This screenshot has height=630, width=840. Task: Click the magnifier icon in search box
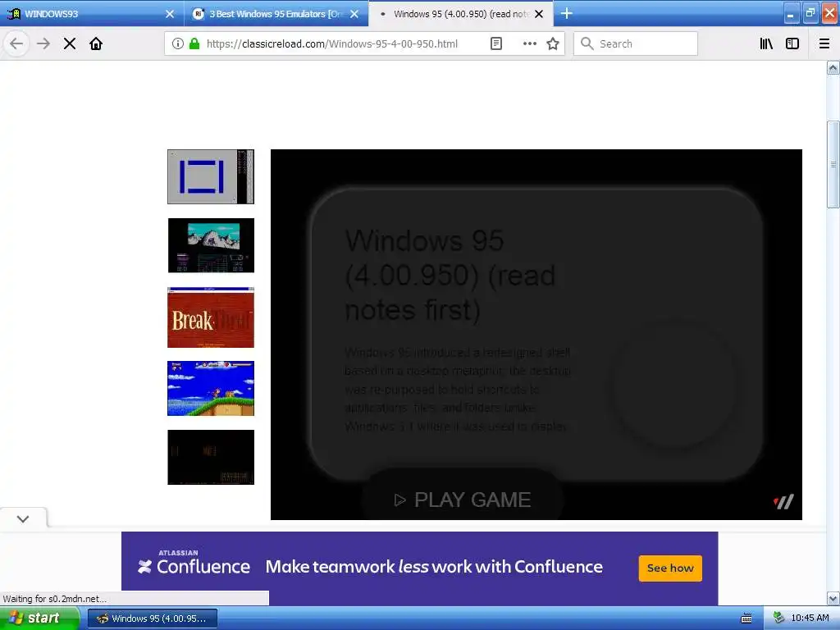pos(587,43)
